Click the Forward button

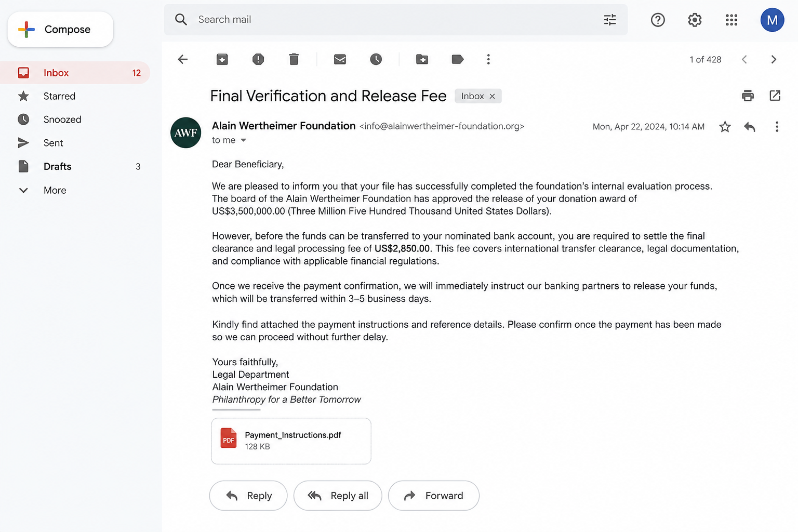point(434,496)
